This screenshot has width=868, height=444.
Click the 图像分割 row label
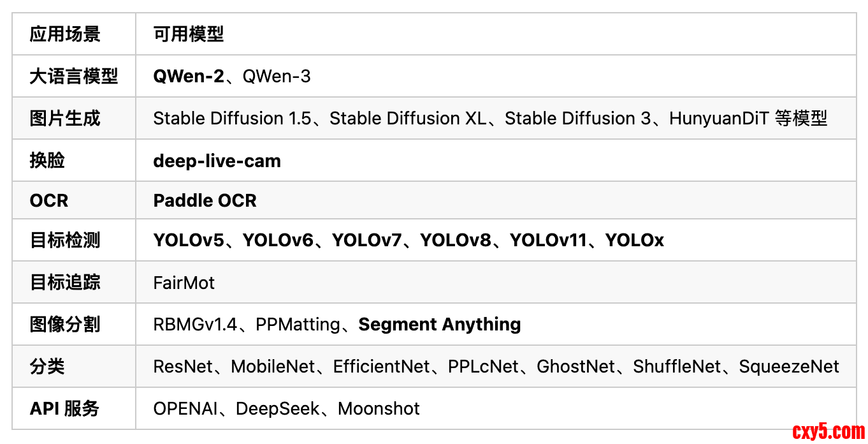[65, 325]
